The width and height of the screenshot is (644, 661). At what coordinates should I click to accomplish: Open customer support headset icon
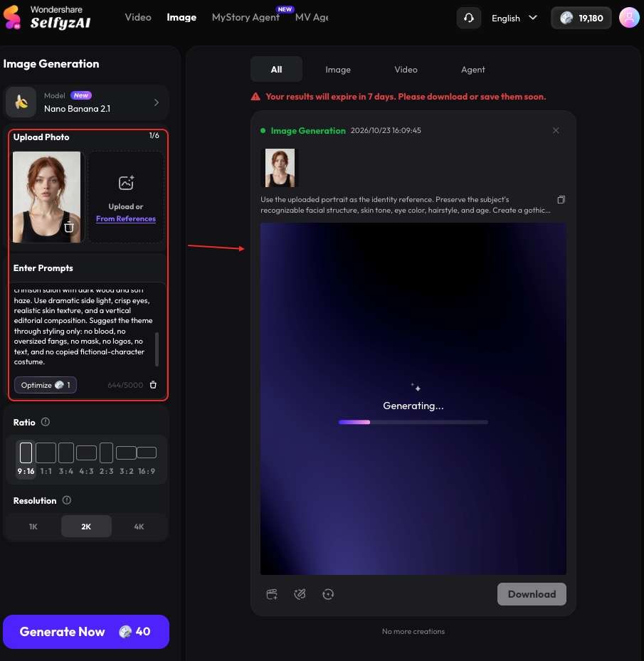pos(468,18)
